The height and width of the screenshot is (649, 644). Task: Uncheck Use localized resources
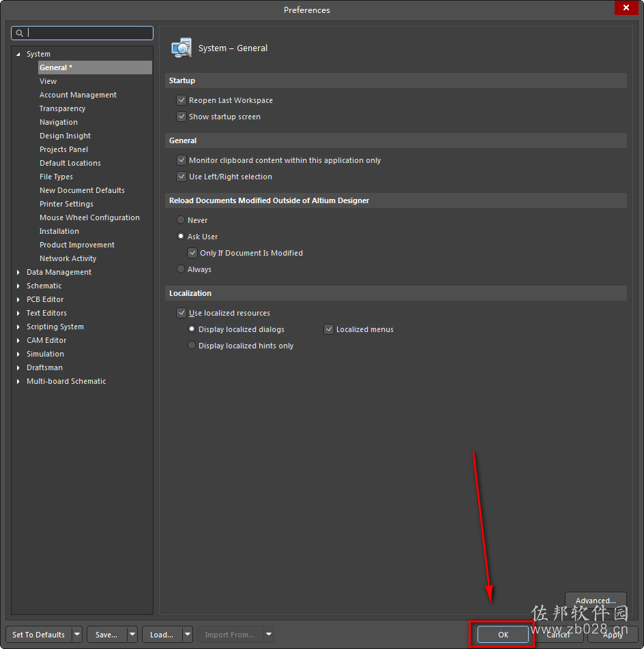pos(181,313)
